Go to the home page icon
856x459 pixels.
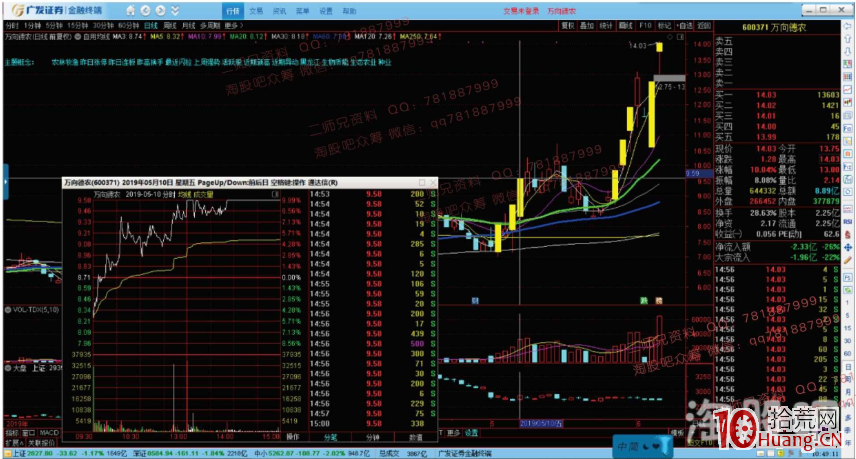[130, 10]
